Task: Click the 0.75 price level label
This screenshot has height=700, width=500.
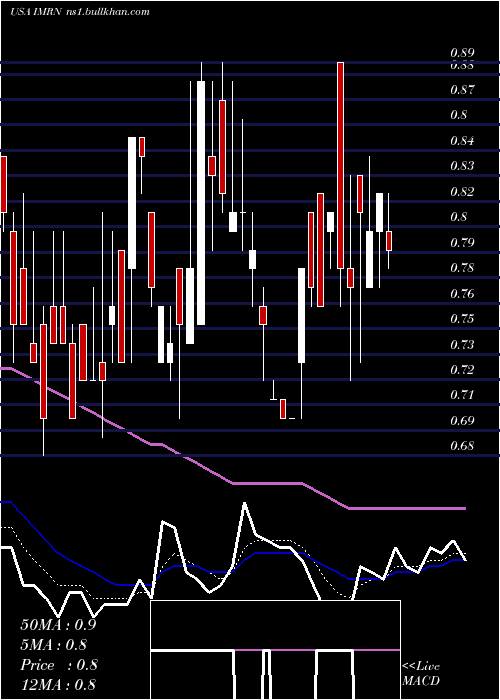Action: [462, 319]
